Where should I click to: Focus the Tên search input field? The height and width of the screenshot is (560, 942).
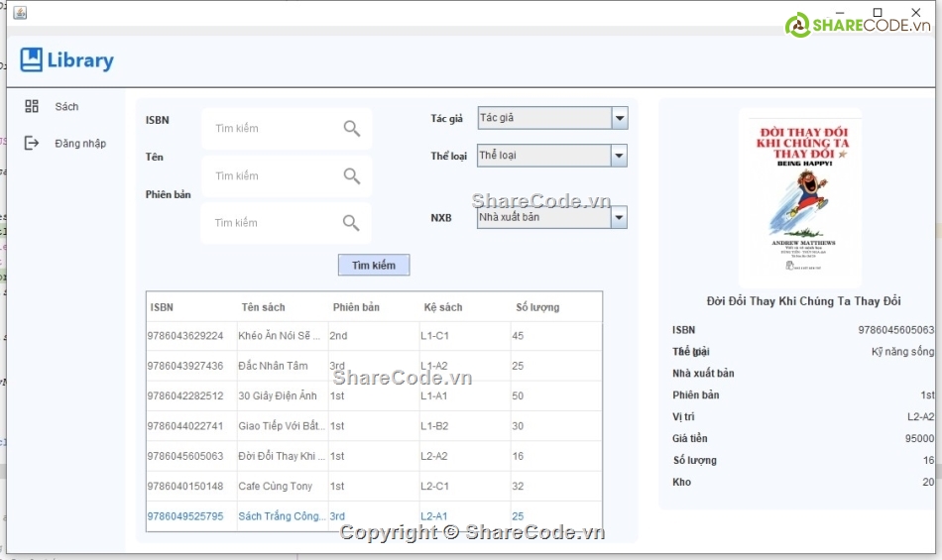(x=287, y=175)
